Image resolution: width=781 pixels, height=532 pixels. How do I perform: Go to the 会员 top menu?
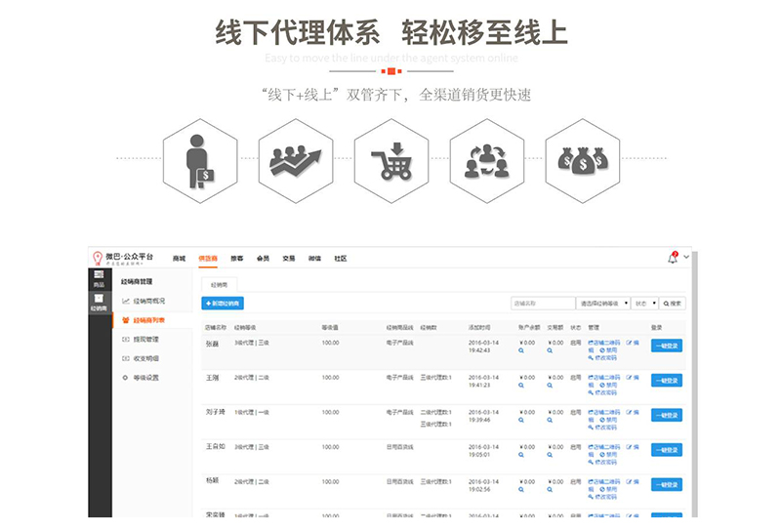(263, 259)
